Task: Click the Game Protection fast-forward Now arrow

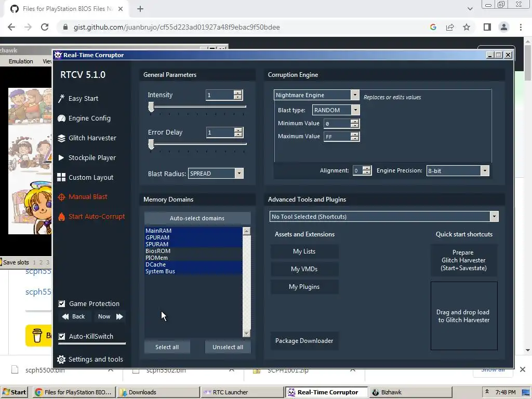Action: [119, 316]
